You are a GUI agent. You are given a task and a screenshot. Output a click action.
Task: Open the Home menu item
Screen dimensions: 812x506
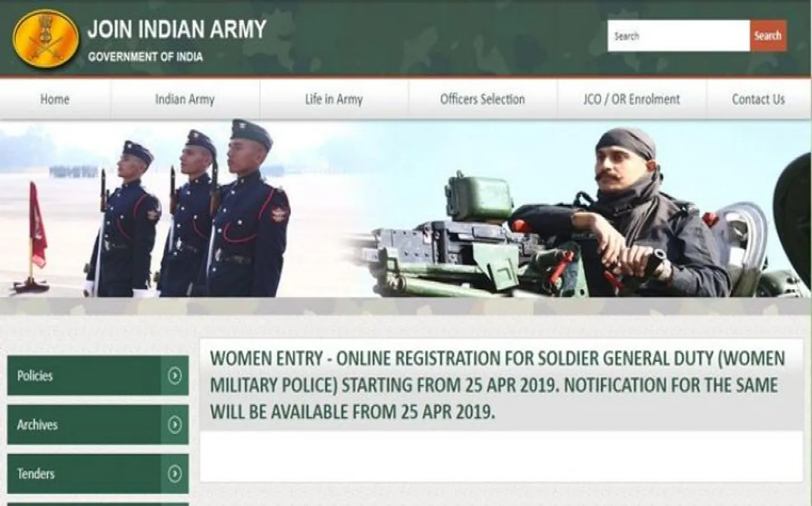click(x=55, y=99)
